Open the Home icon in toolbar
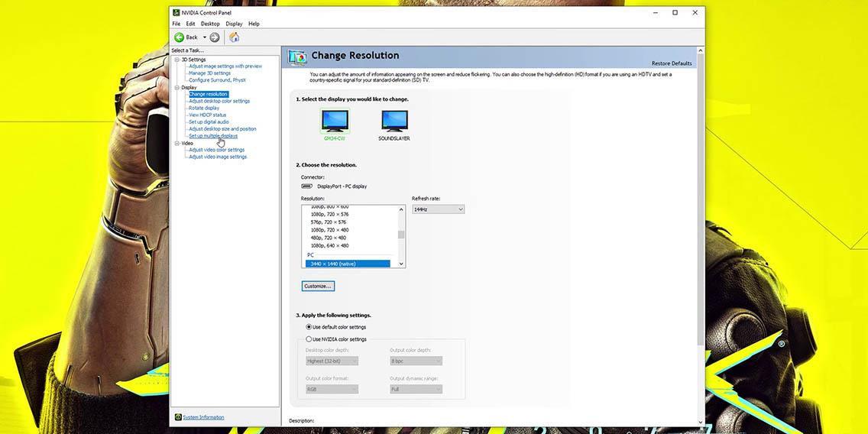The width and height of the screenshot is (868, 434). [x=234, y=37]
